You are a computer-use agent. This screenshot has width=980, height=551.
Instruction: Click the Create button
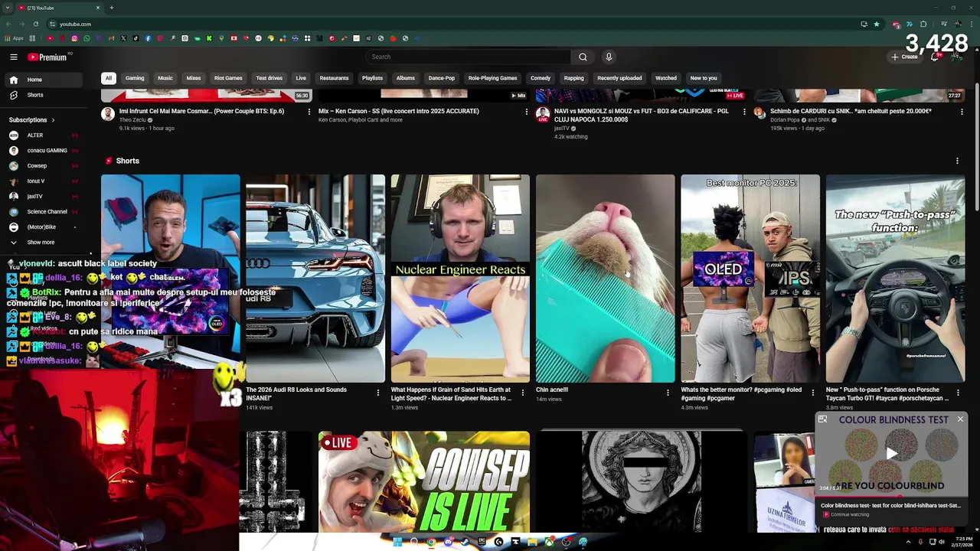click(x=904, y=57)
